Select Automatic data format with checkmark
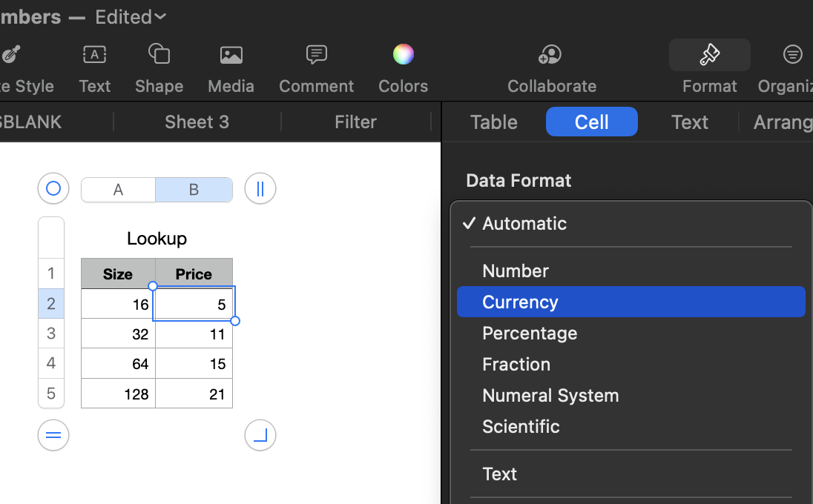813x504 pixels. pyautogui.click(x=524, y=223)
